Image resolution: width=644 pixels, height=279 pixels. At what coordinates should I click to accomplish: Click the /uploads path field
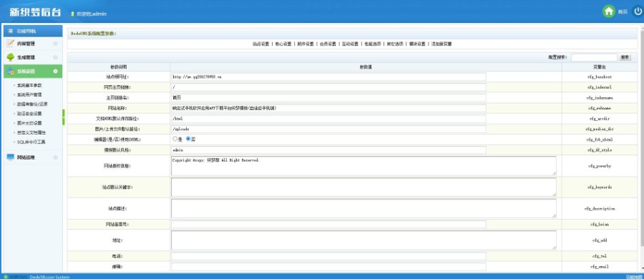pos(328,129)
